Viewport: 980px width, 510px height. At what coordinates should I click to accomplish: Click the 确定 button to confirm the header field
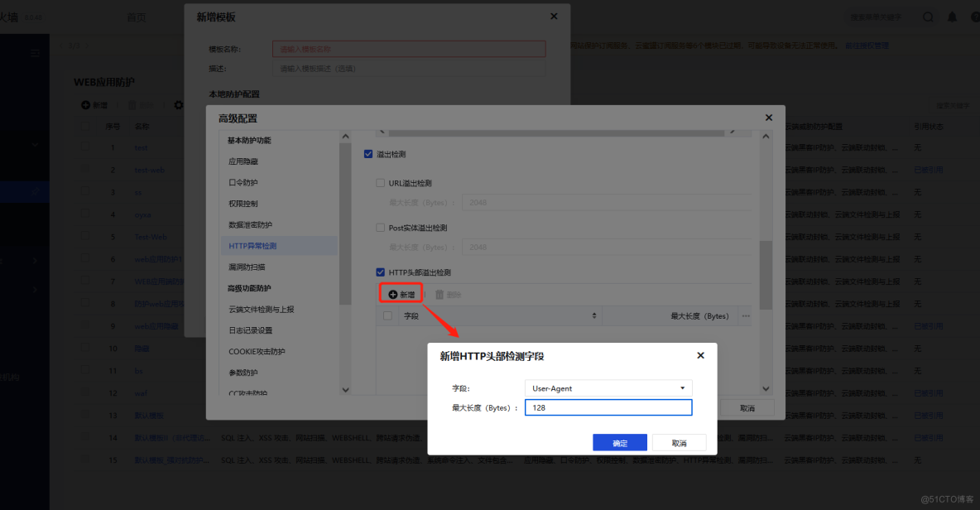[619, 442]
